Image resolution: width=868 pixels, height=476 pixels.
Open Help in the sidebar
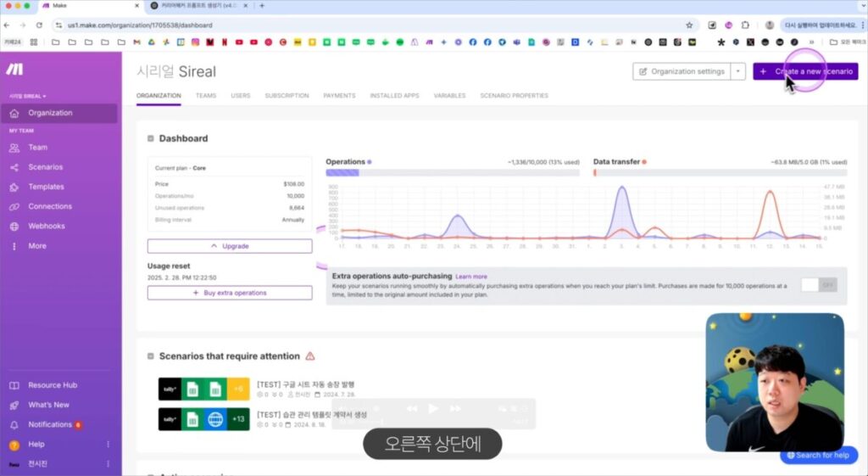click(36, 444)
